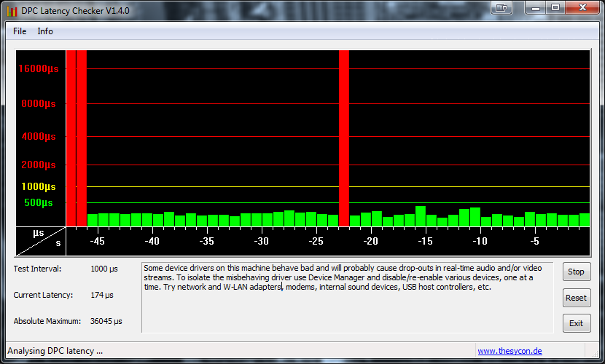Close the DPC Latency Checker window
The image size is (605, 364).
click(x=582, y=7)
